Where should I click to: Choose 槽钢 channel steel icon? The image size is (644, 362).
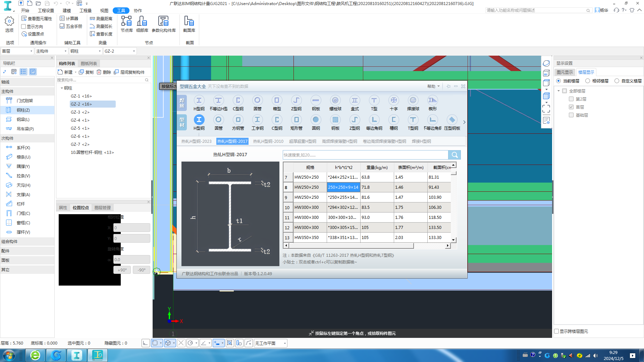coord(393,122)
